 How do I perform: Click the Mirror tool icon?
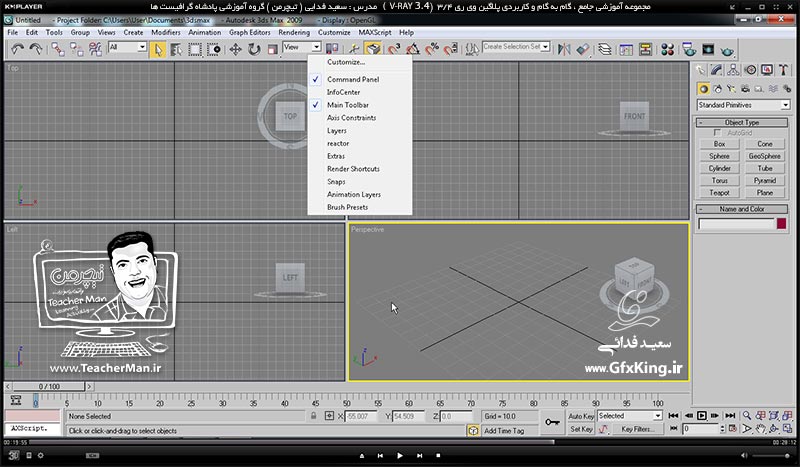[x=564, y=49]
